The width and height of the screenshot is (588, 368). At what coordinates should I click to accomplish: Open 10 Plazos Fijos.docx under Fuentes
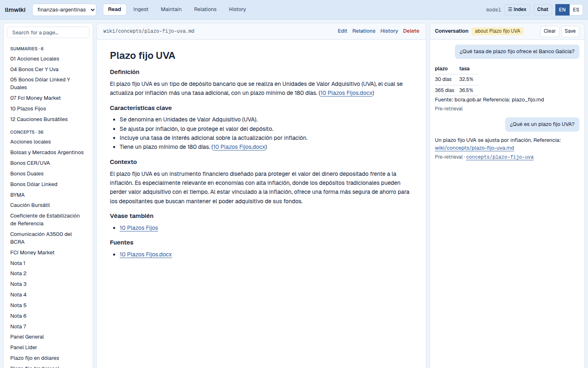point(146,254)
